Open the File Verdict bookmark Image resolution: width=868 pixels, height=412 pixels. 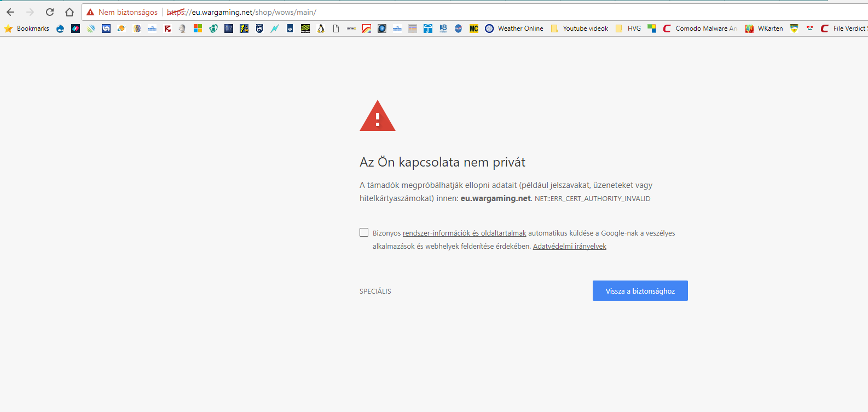pyautogui.click(x=844, y=28)
